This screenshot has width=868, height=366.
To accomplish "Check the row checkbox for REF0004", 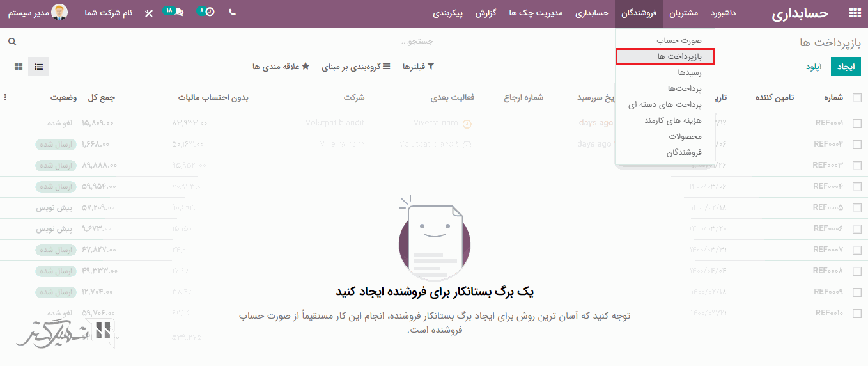I will click(856, 187).
